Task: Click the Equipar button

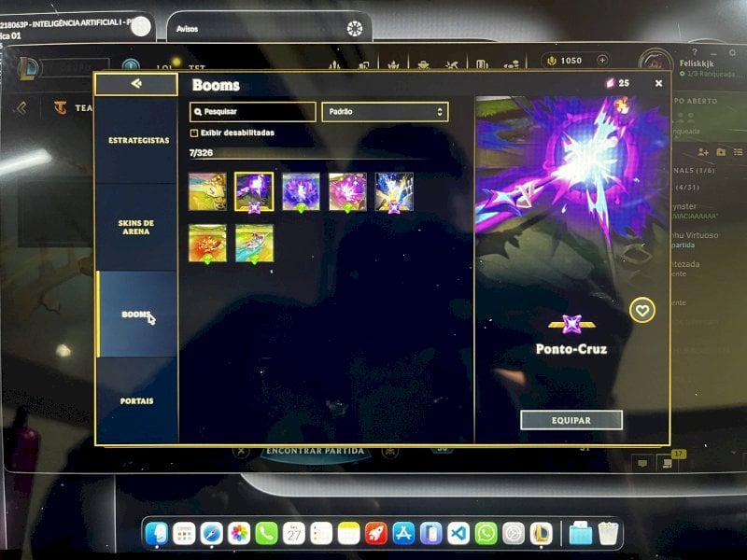Action: [x=571, y=421]
